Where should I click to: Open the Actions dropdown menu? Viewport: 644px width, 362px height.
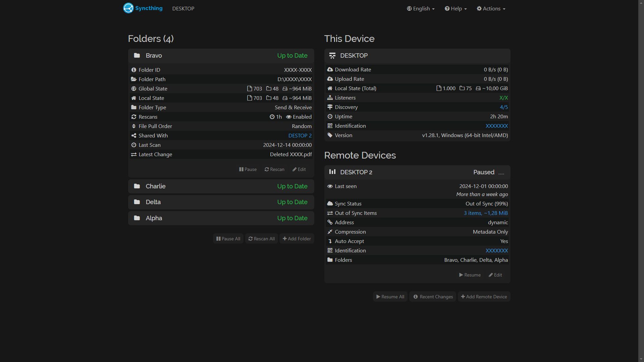click(x=491, y=8)
